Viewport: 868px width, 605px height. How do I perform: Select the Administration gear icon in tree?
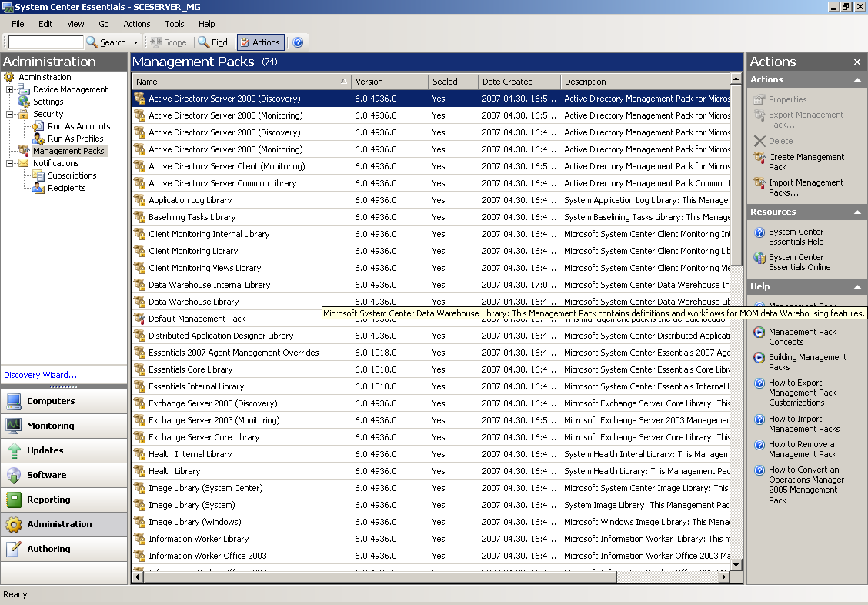pos(9,77)
